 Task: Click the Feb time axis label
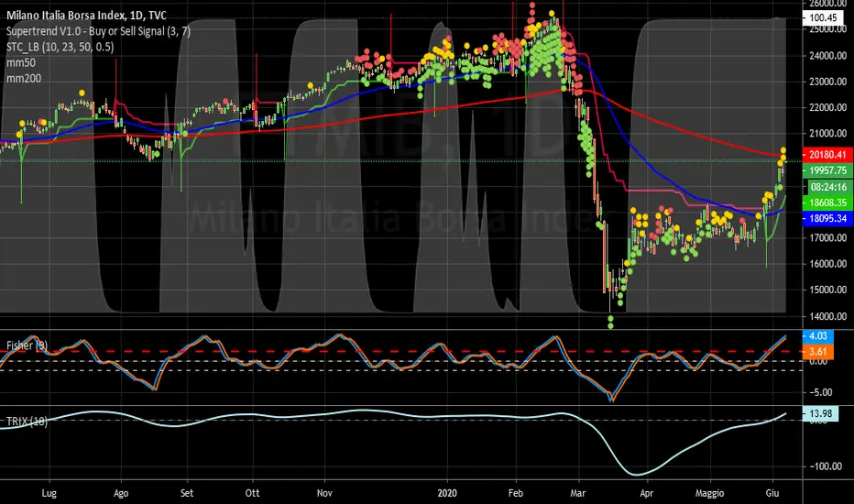(x=515, y=493)
